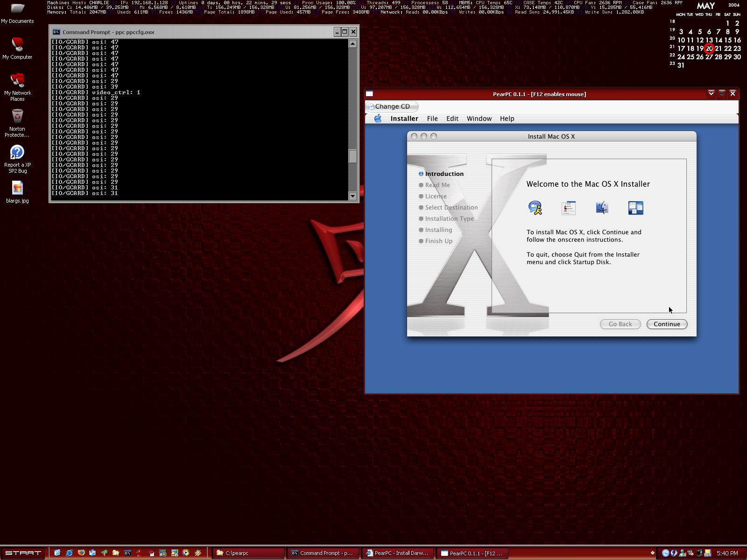Select My Computer desktop icon
Image resolution: width=747 pixels, height=560 pixels.
(x=17, y=49)
